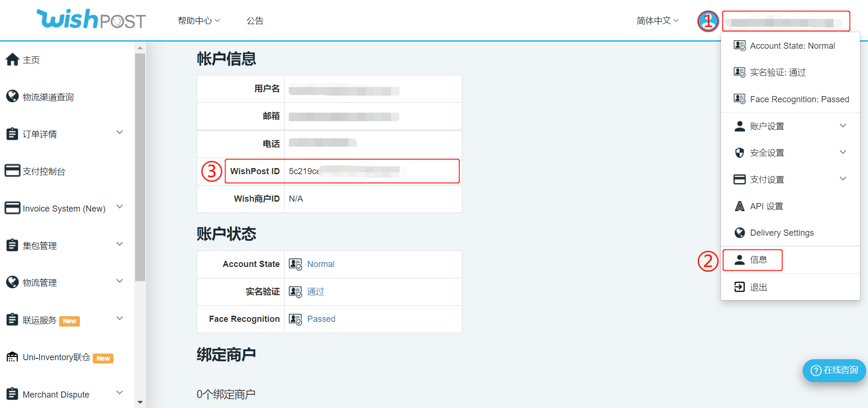Screen dimensions: 868x408
Task: Expand the 安全设置 submenu chevron
Action: coord(843,152)
